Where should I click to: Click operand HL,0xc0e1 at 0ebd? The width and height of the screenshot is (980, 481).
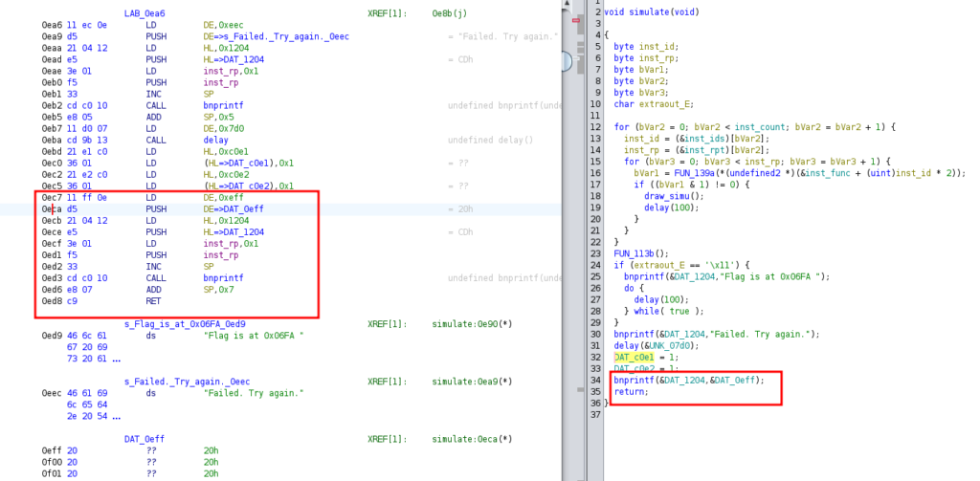[x=226, y=152]
